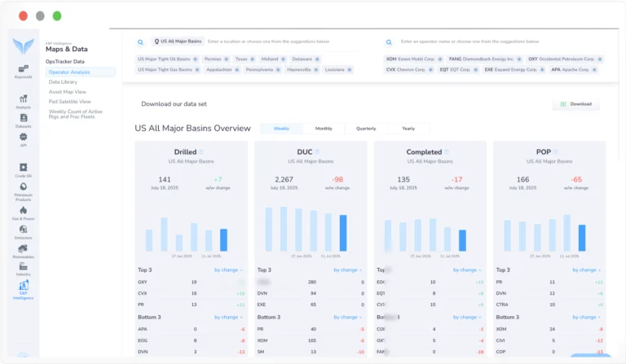Open the Analysis section in sidebar
The width and height of the screenshot is (626, 364).
pyautogui.click(x=23, y=100)
